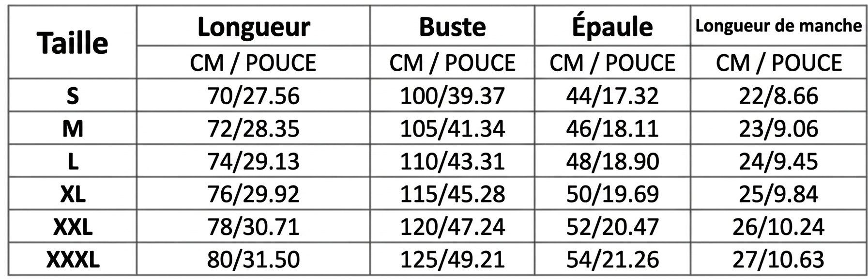Select the Épaule column header

coord(612,27)
